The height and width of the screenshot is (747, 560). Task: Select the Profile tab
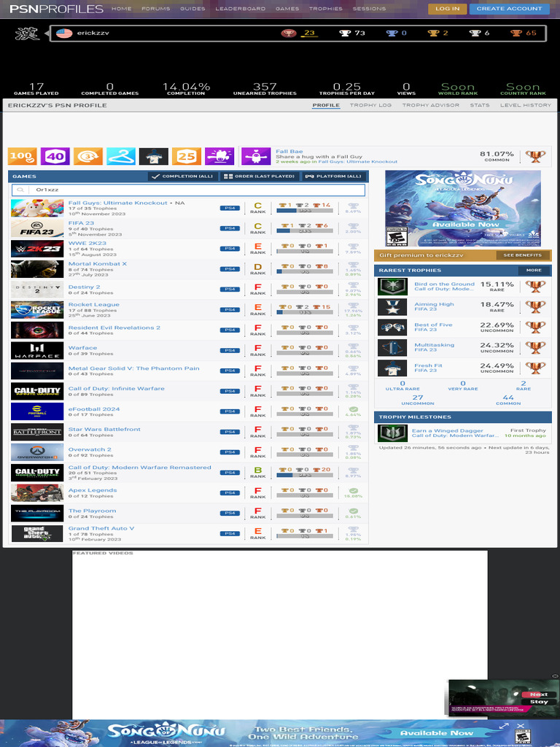(326, 105)
